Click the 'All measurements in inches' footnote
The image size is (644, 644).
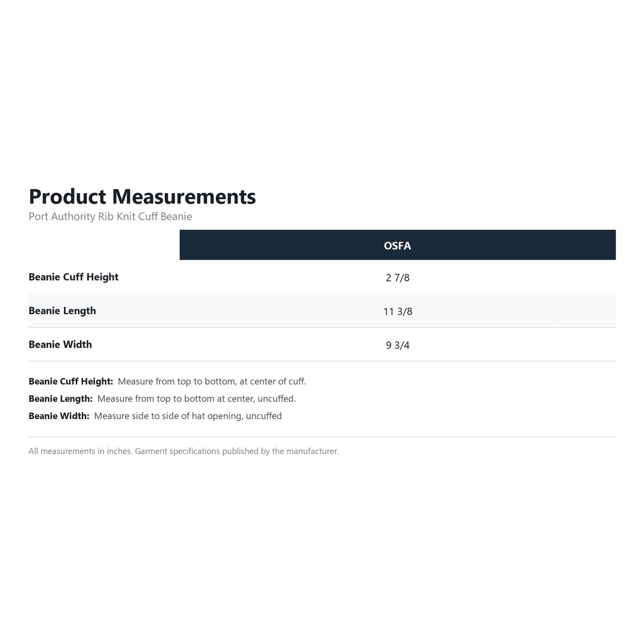point(80,451)
